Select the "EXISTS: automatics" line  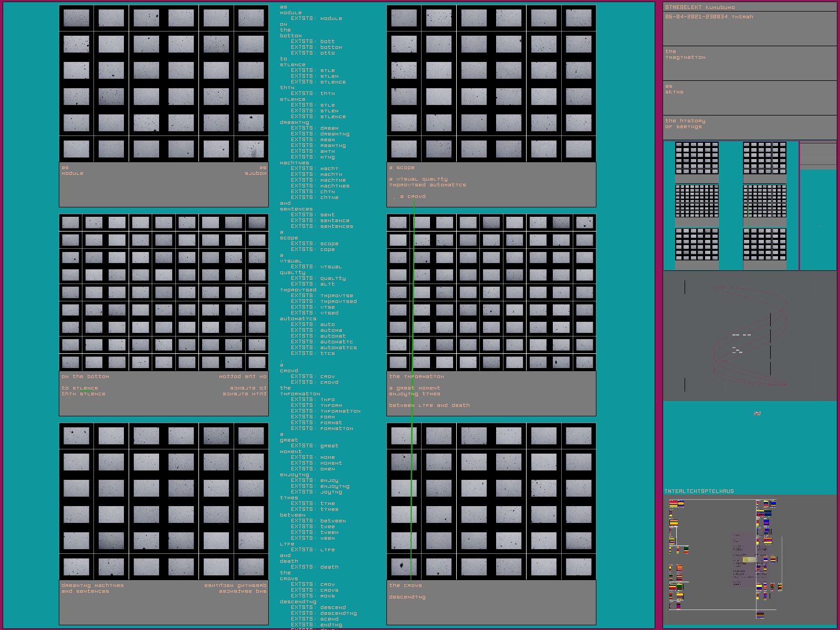pyautogui.click(x=323, y=348)
